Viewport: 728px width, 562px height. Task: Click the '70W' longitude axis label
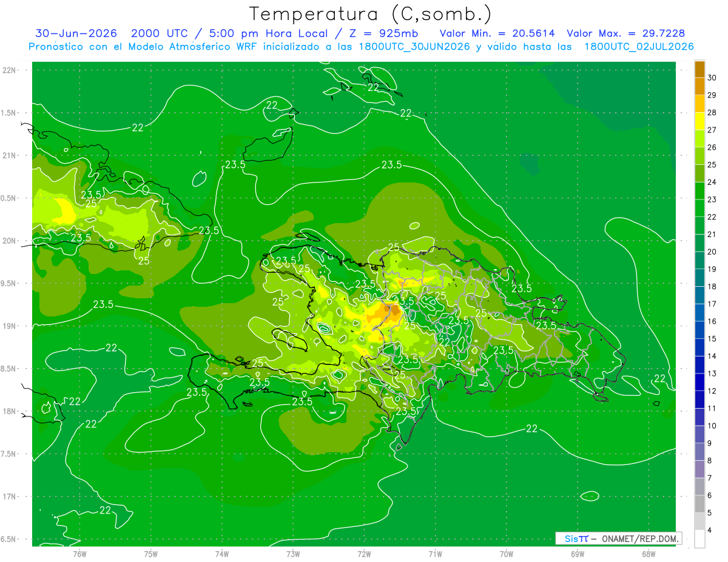click(507, 554)
